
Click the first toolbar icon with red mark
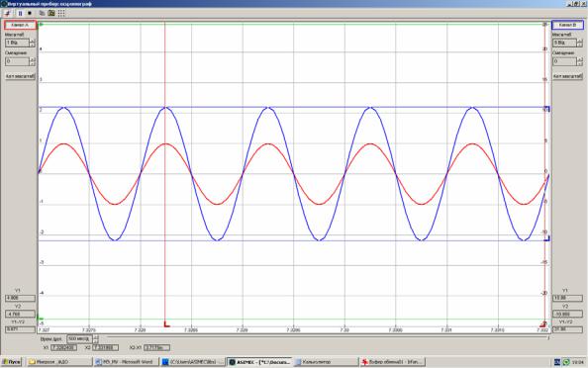[7, 13]
